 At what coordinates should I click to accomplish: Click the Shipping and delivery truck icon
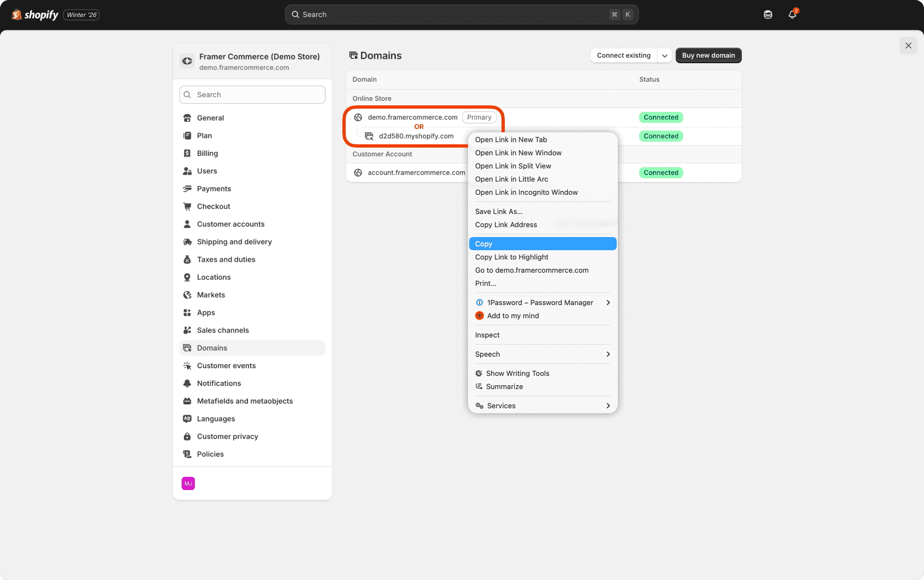pyautogui.click(x=187, y=242)
